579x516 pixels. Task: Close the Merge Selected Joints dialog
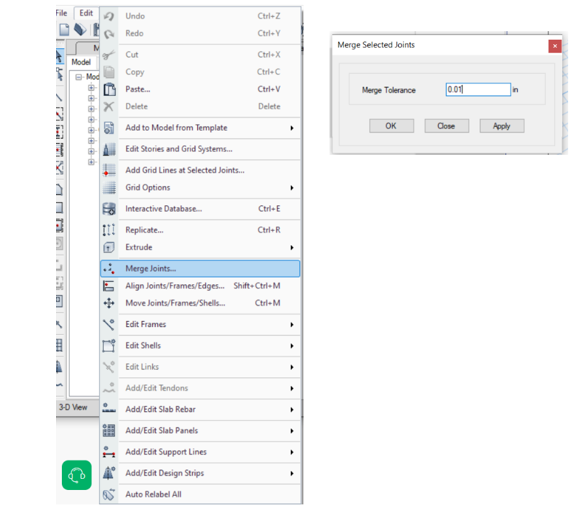555,46
